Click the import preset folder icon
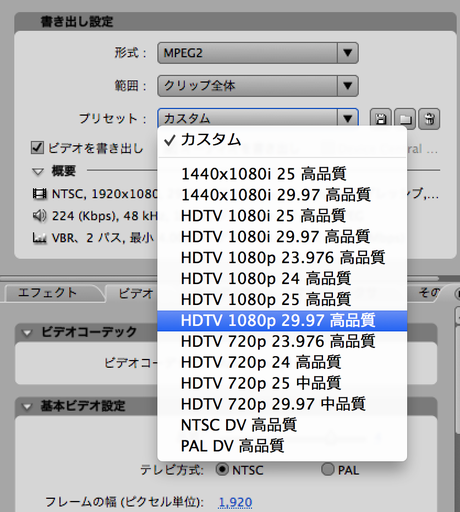Image resolution: width=460 pixels, height=512 pixels. 405,119
